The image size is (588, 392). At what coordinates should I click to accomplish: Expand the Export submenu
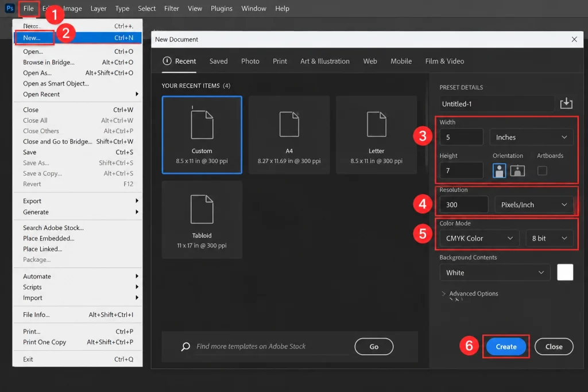pyautogui.click(x=78, y=201)
